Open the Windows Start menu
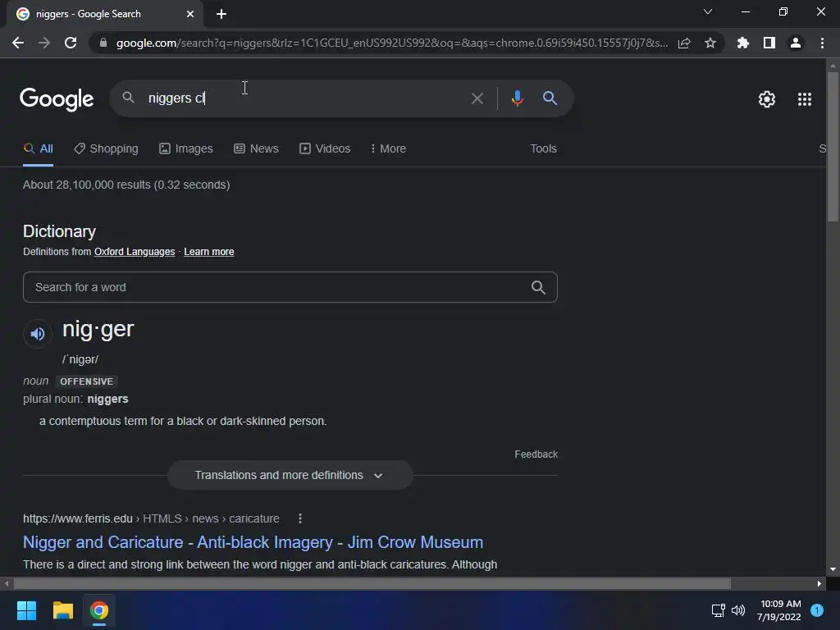Image resolution: width=840 pixels, height=630 pixels. (x=26, y=610)
